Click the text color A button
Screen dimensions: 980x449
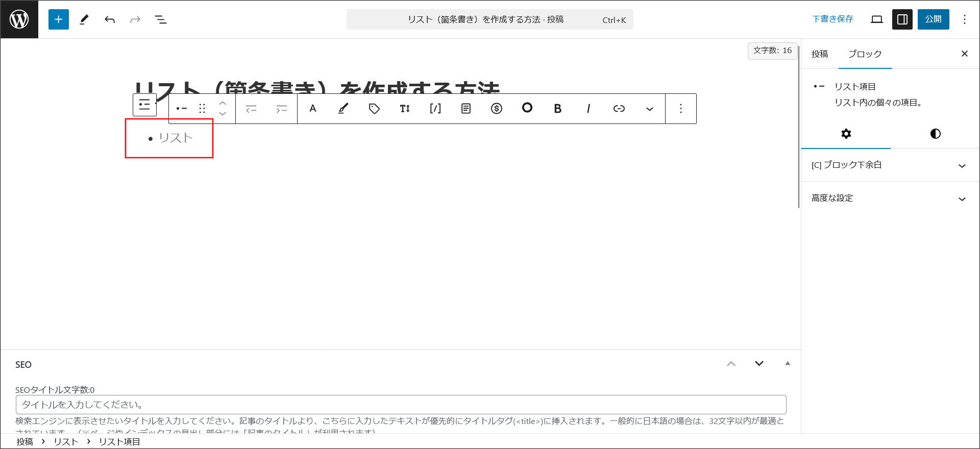(313, 108)
